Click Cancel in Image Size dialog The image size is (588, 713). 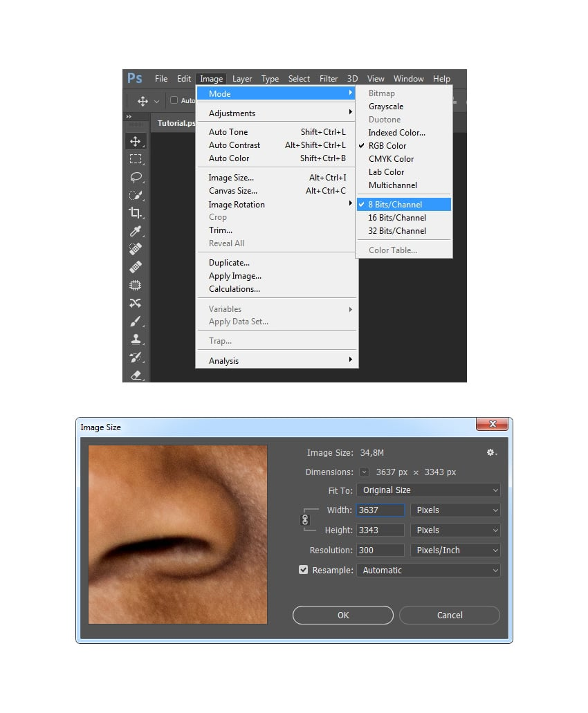click(449, 615)
